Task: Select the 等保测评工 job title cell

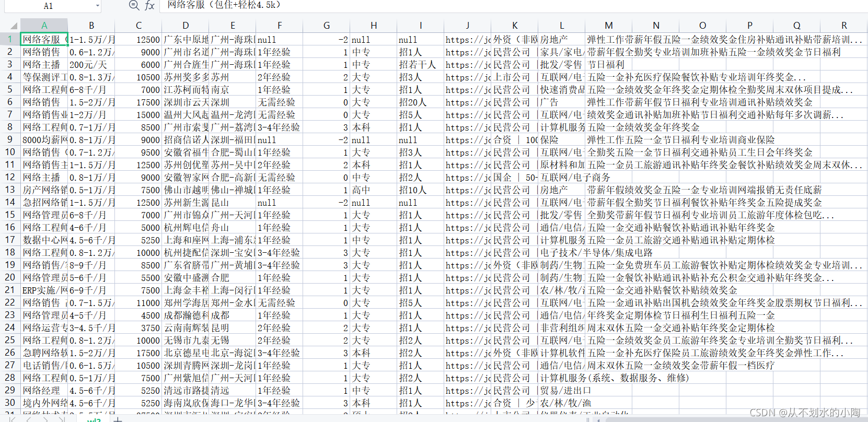Action: coord(44,77)
